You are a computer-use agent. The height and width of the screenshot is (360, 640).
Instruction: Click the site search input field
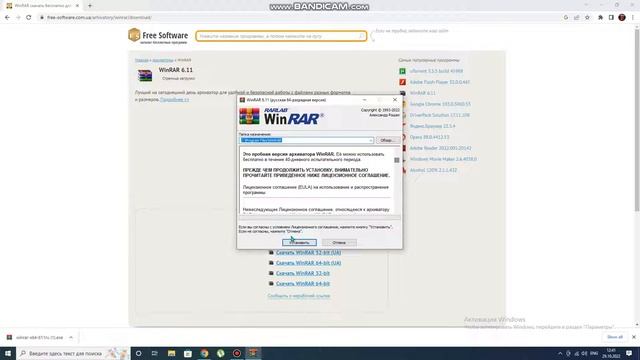click(281, 36)
